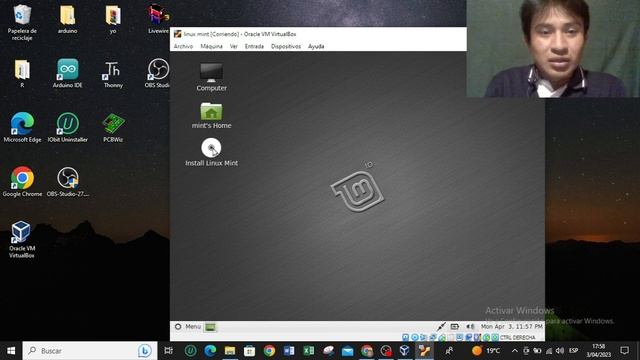
Task: Switch to the running VM taskbar icon
Action: coord(424,351)
